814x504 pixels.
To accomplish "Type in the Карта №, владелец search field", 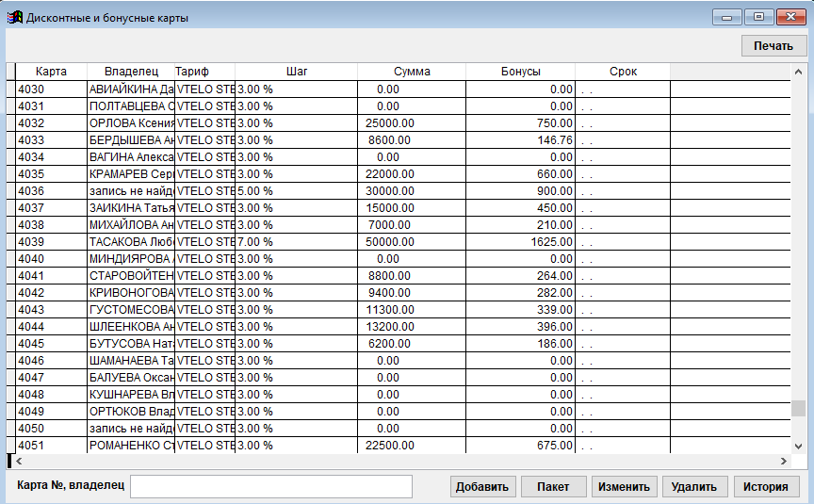I will (x=271, y=486).
